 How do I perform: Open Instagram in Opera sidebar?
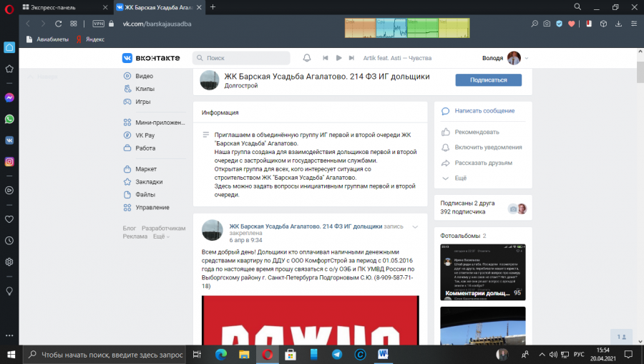(9, 162)
